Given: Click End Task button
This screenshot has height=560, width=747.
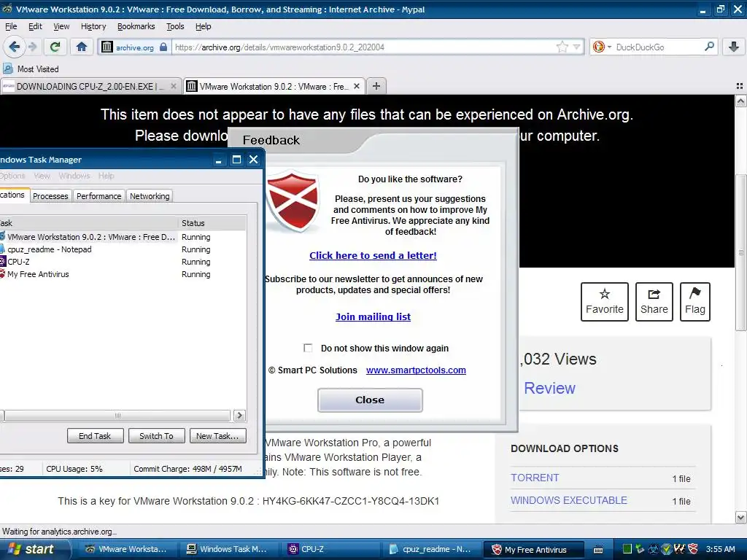Looking at the screenshot, I should click(95, 436).
